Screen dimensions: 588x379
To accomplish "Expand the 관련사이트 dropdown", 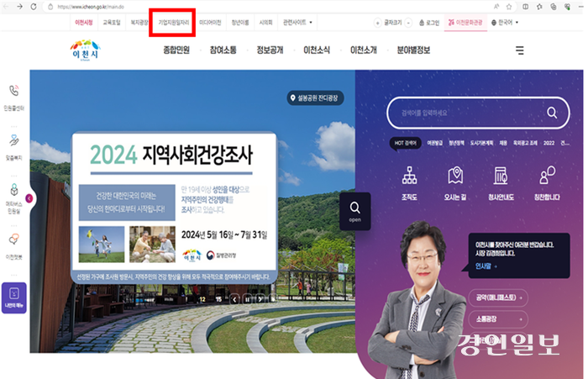I will point(298,23).
